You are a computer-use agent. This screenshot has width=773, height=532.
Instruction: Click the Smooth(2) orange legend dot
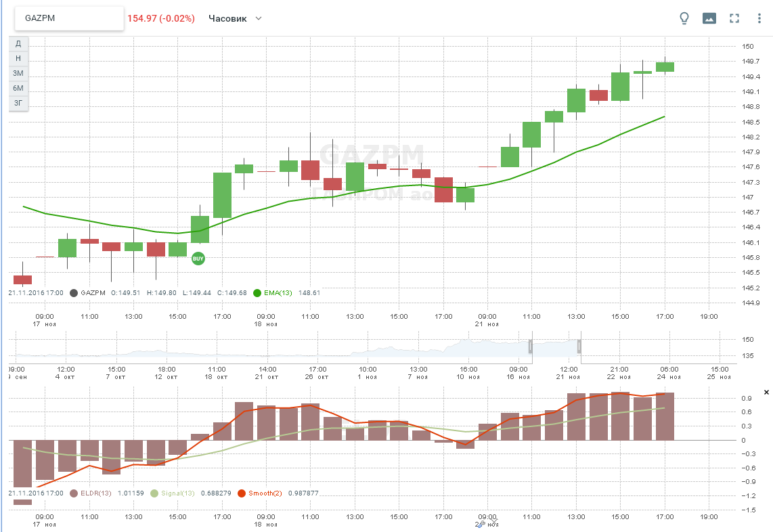242,493
